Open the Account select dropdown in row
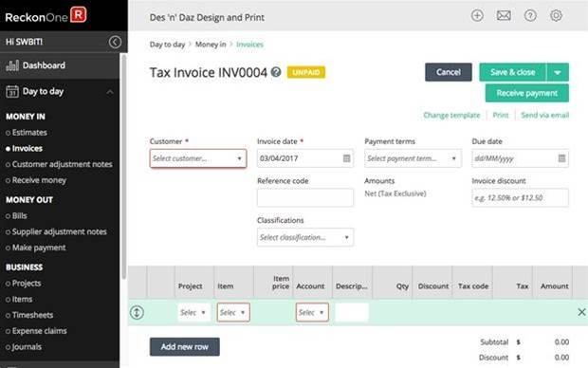Image resolution: width=588 pixels, height=368 pixels. tap(312, 312)
